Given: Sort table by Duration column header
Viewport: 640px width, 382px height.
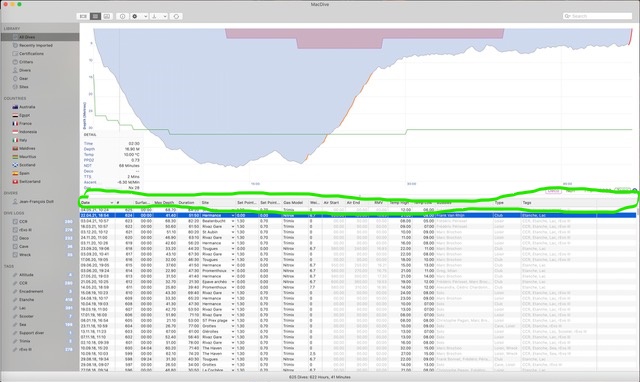Looking at the screenshot, I should point(188,203).
